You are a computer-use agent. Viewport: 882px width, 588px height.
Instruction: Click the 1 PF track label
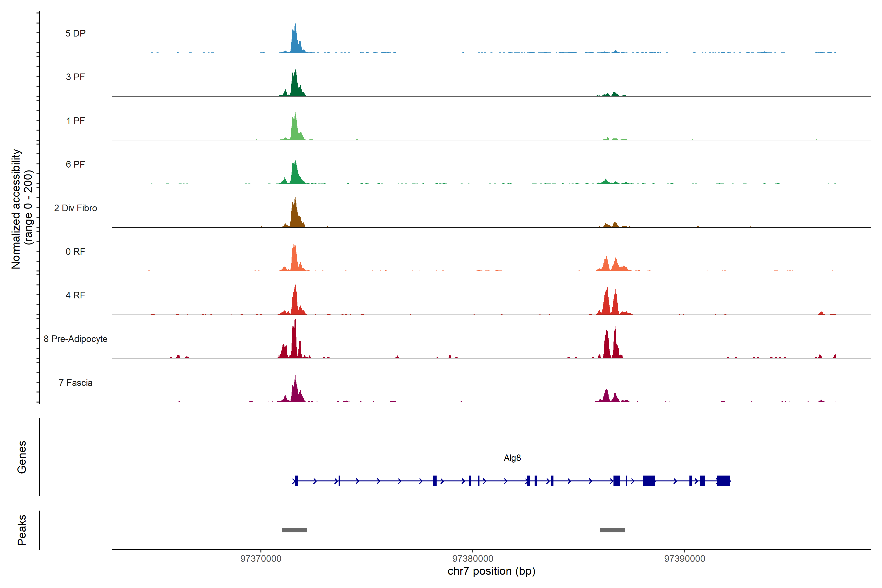click(x=75, y=121)
